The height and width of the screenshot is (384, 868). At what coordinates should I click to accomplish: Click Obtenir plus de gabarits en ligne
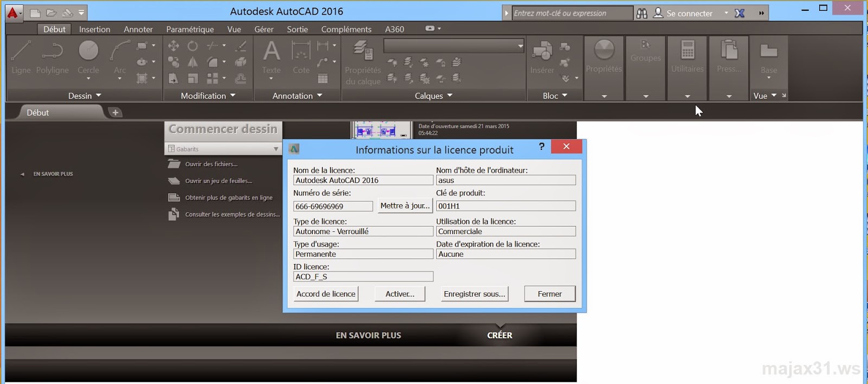click(x=228, y=198)
